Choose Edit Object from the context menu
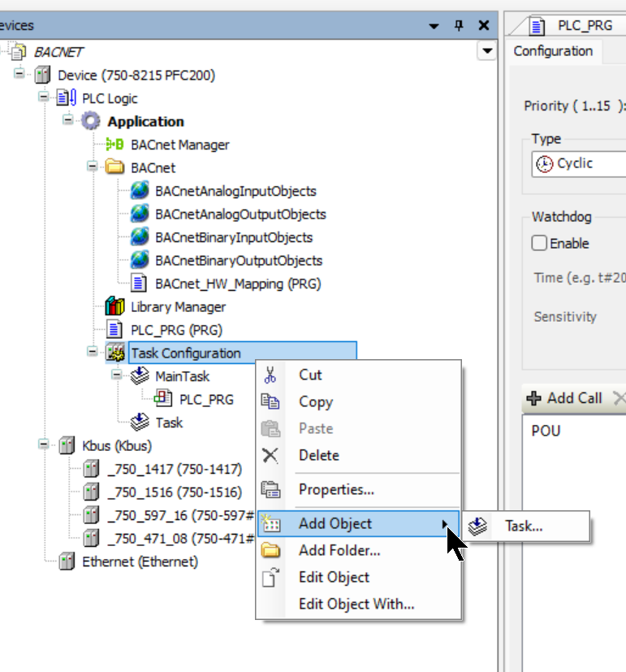Screen dimensions: 626x672 pos(359,577)
